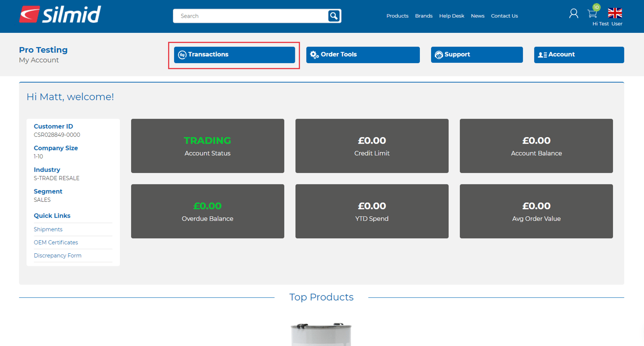
Task: Click the Support headset icon
Action: pos(439,55)
